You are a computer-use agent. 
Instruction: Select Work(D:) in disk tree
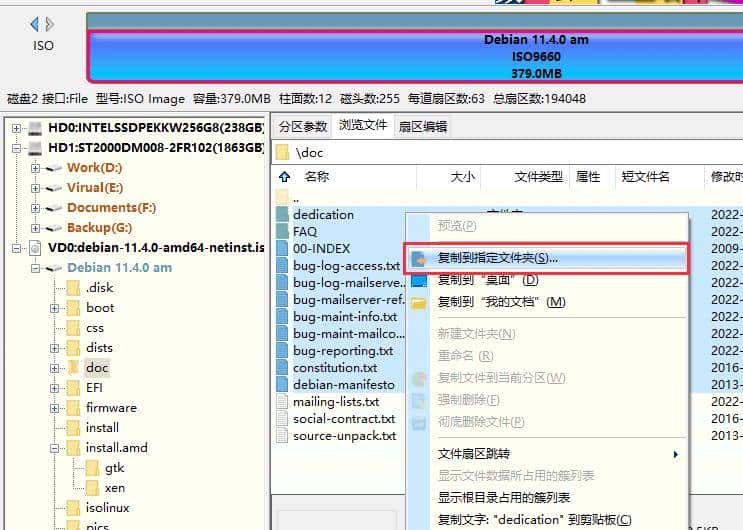[x=94, y=167]
